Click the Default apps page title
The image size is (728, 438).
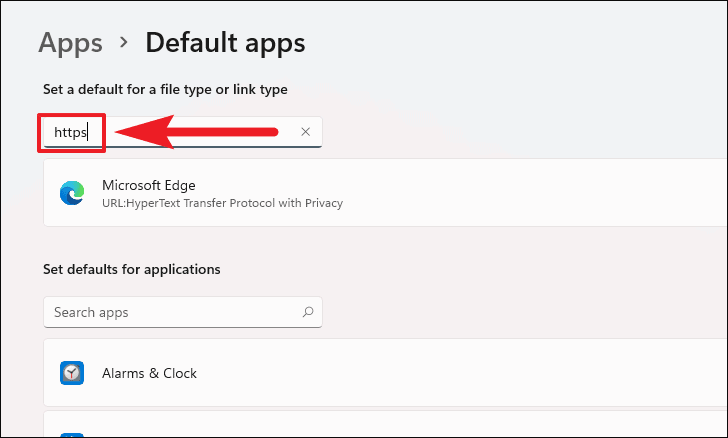(225, 44)
